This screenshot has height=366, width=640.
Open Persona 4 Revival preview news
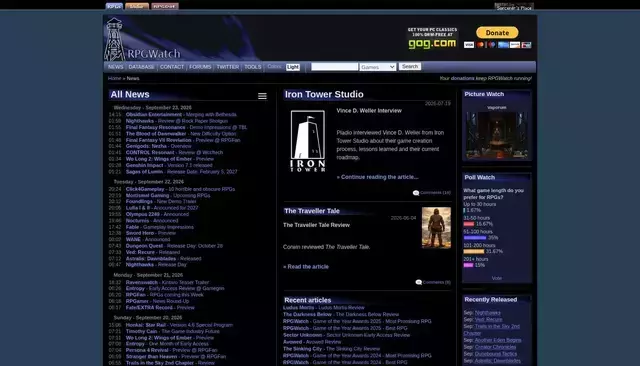point(171,350)
